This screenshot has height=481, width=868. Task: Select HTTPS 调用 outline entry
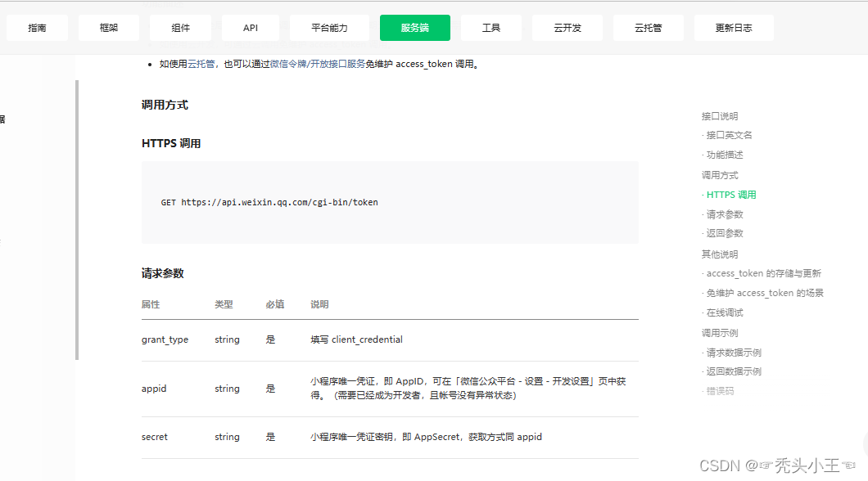click(731, 195)
